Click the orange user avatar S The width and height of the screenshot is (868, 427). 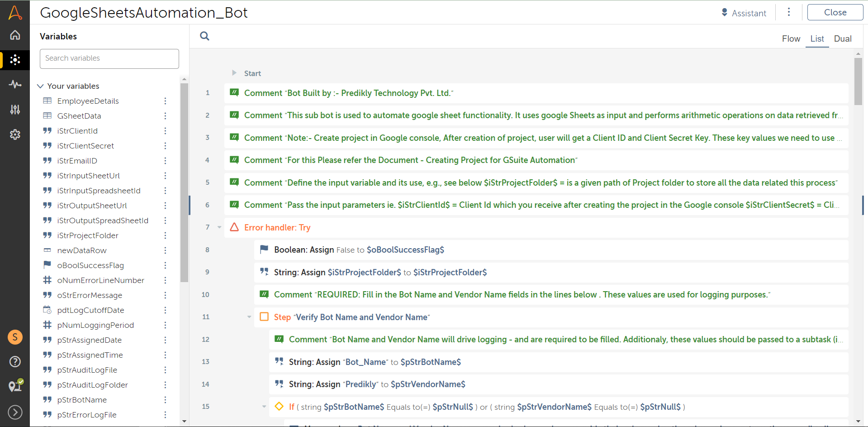pyautogui.click(x=15, y=337)
